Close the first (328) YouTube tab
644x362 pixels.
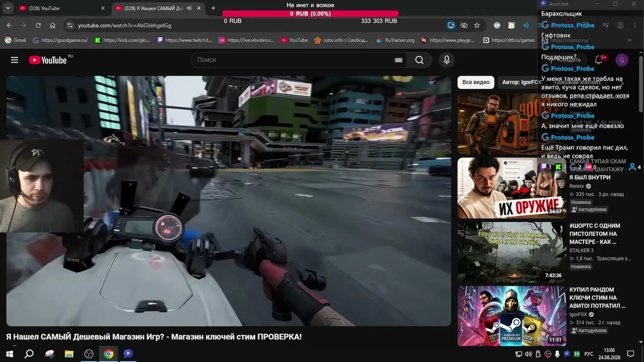103,8
